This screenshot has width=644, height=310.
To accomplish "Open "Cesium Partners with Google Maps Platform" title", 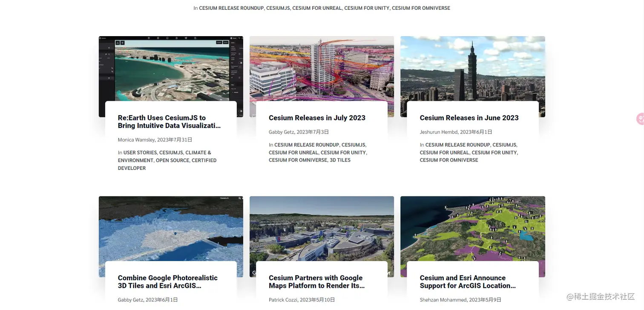I will [316, 282].
